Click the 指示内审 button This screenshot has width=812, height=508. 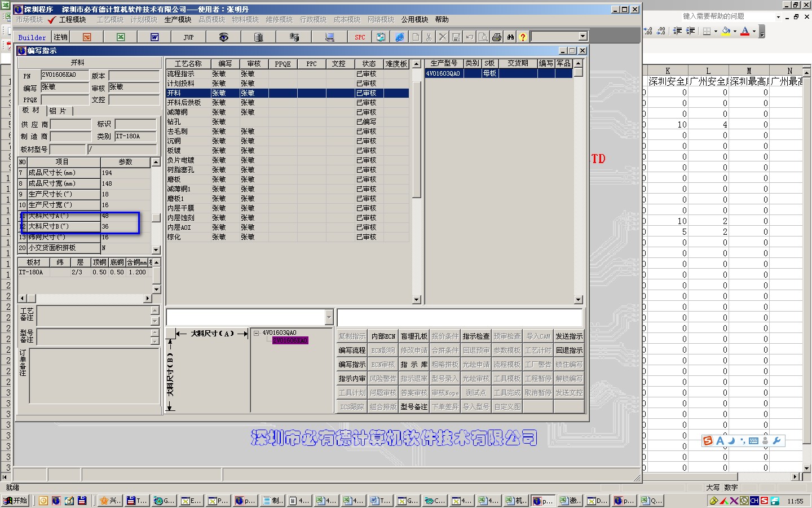coord(352,379)
